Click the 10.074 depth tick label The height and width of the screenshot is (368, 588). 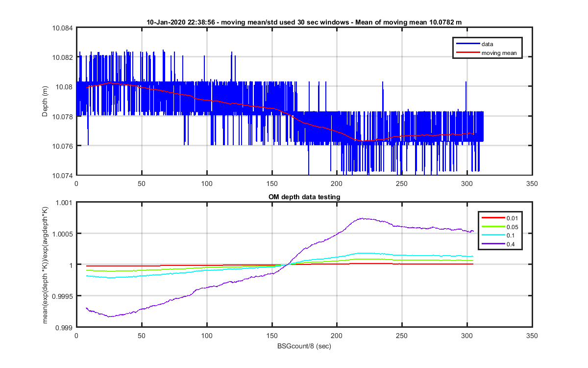click(x=62, y=175)
